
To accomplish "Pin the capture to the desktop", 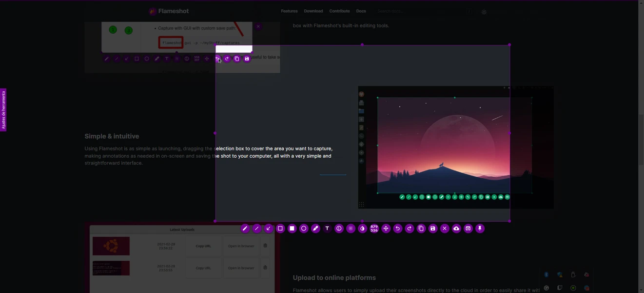I will pos(480,229).
